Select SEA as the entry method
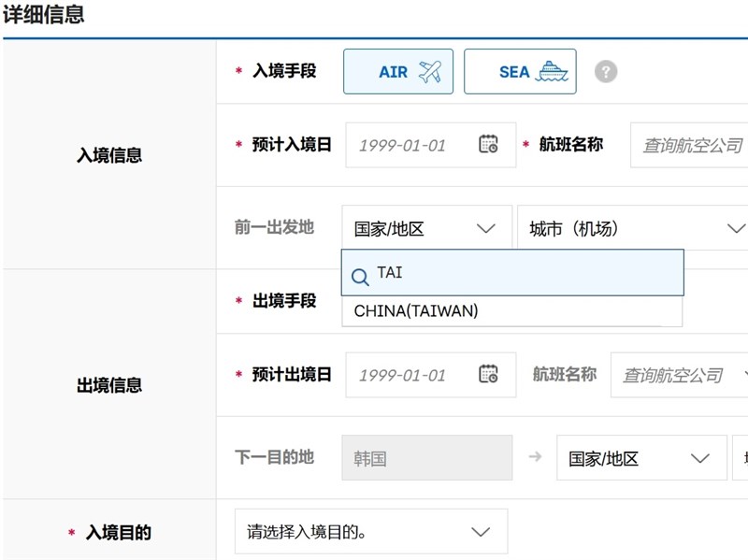748x560 pixels. (x=519, y=72)
